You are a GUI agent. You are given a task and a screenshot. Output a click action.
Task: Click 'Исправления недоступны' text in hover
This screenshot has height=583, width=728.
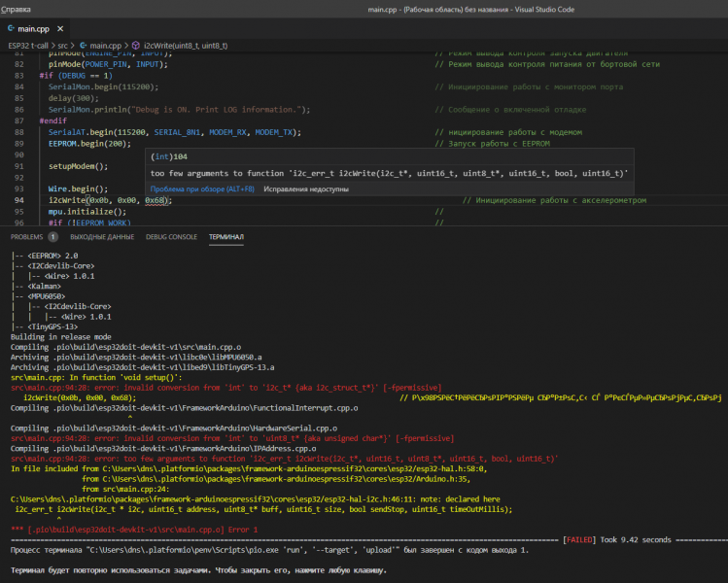(306, 189)
